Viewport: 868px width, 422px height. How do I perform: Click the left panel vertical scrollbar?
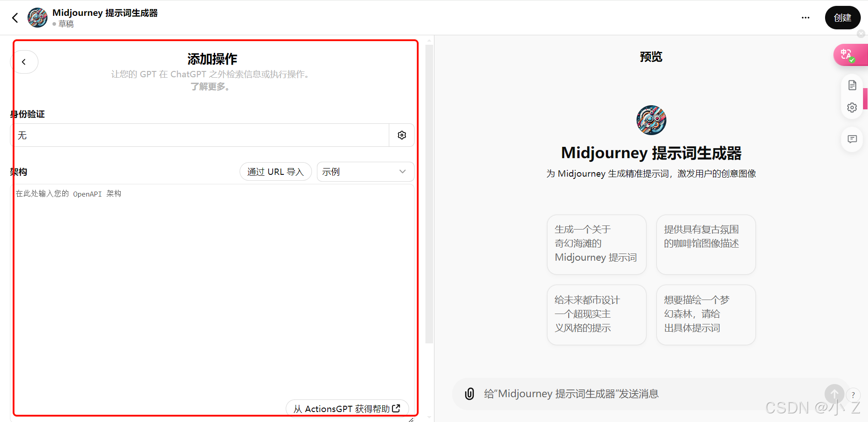click(429, 193)
